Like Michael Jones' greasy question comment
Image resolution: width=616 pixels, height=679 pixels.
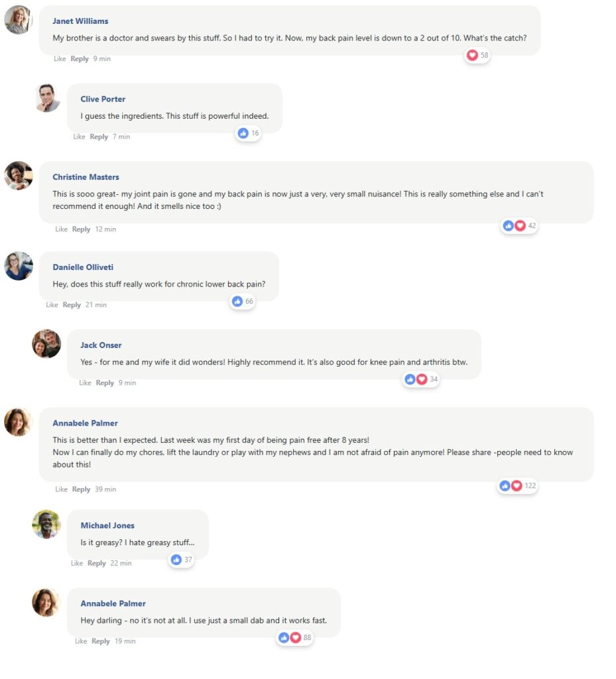pos(77,563)
